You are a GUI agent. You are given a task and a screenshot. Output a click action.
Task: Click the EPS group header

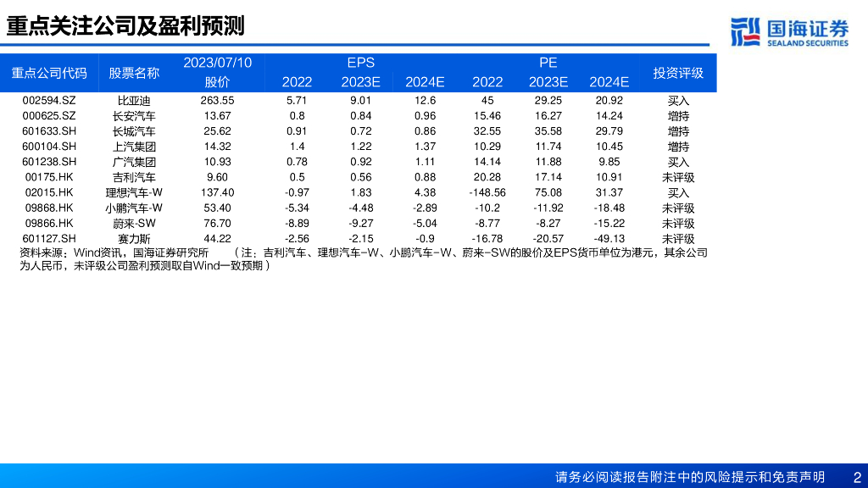361,63
